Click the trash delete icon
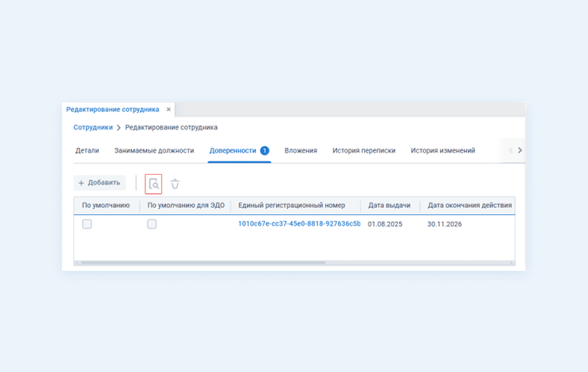The image size is (588, 372). pos(174,184)
